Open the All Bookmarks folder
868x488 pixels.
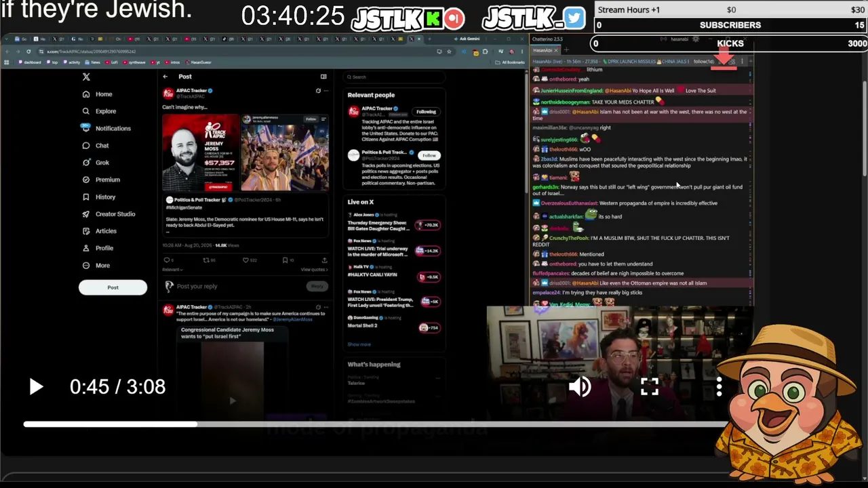point(511,62)
